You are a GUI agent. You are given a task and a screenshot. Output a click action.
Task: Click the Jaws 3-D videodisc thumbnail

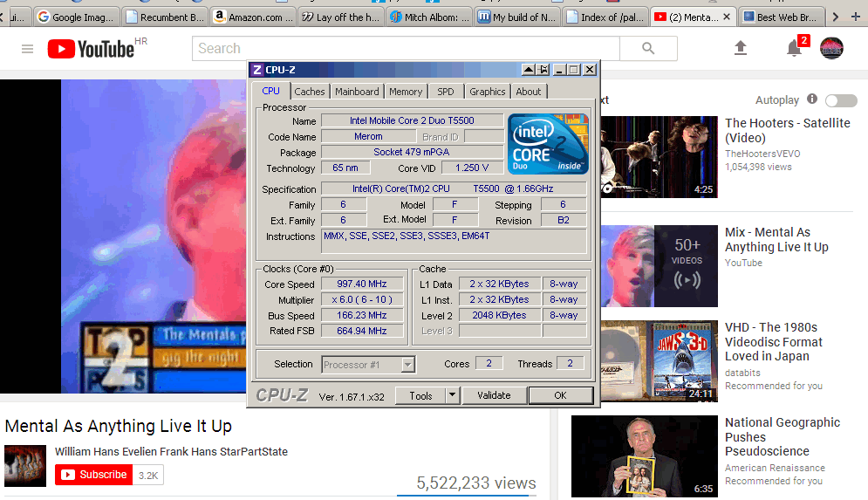pyautogui.click(x=659, y=360)
